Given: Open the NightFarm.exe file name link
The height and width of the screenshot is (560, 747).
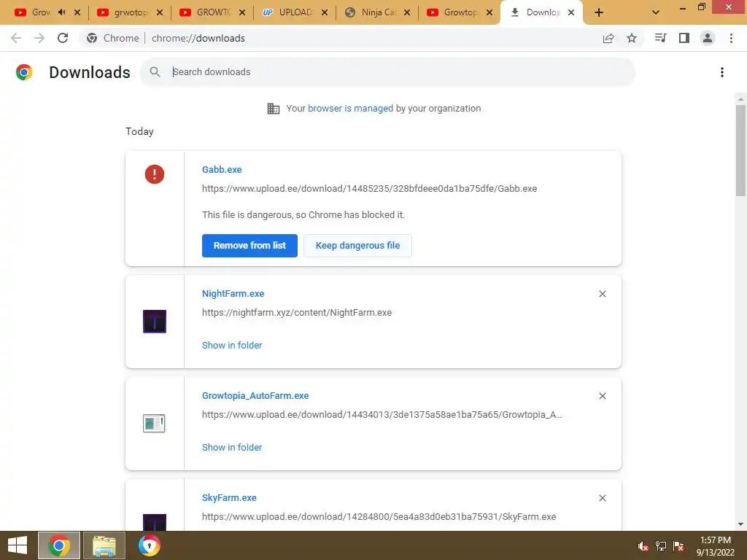Looking at the screenshot, I should pos(233,294).
